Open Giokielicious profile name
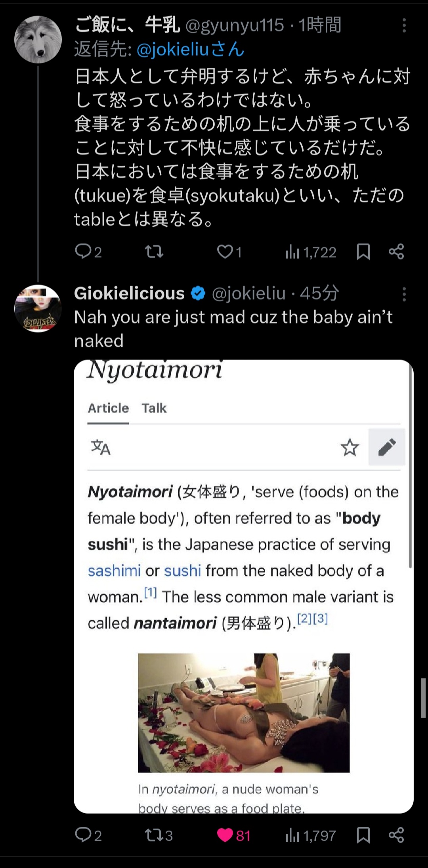The height and width of the screenshot is (868, 428). pos(129,293)
